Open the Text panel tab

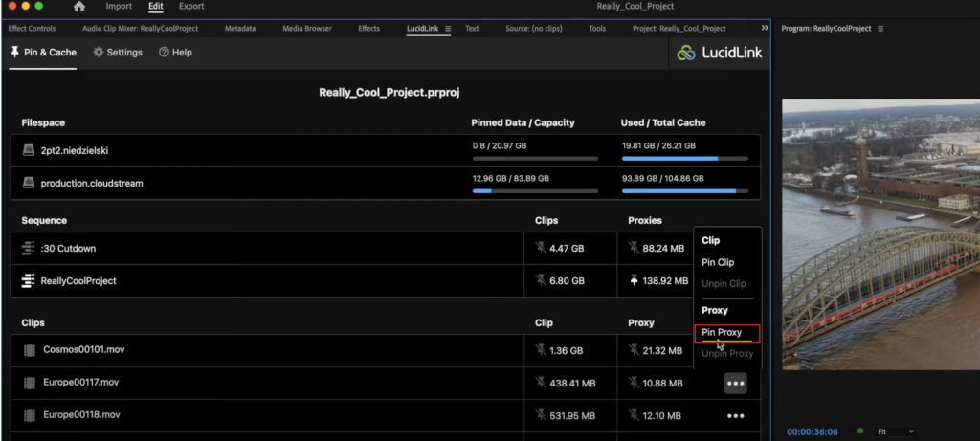point(472,28)
